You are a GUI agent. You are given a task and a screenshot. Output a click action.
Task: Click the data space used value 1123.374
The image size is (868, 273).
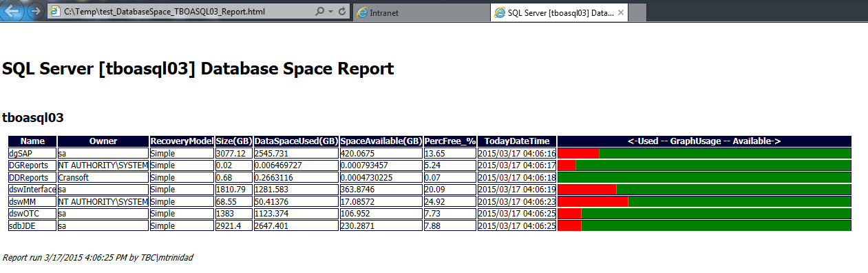click(x=296, y=214)
